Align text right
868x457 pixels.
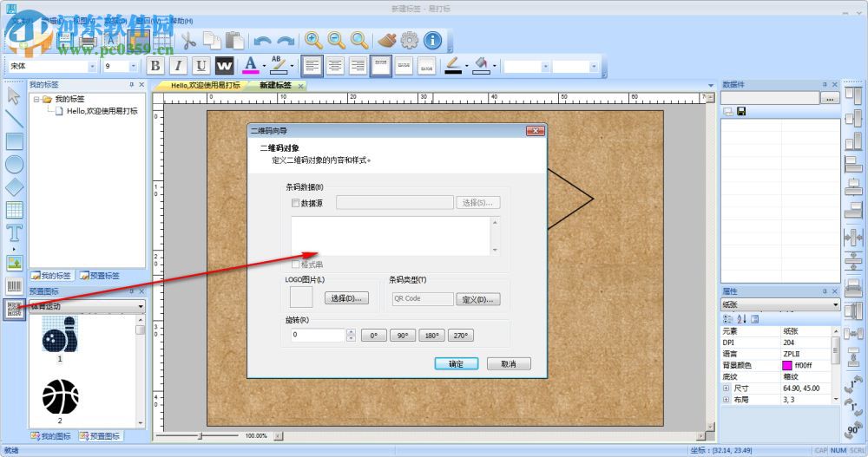pyautogui.click(x=358, y=66)
